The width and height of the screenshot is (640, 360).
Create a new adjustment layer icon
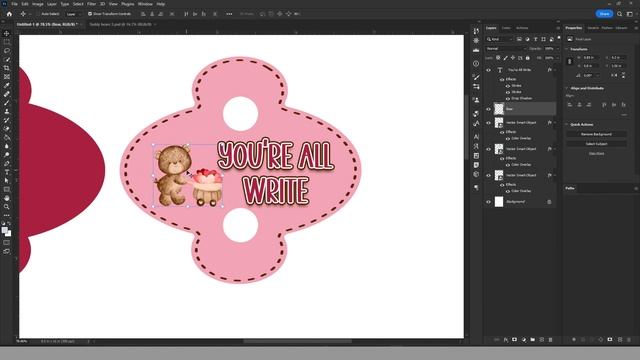tap(524, 340)
